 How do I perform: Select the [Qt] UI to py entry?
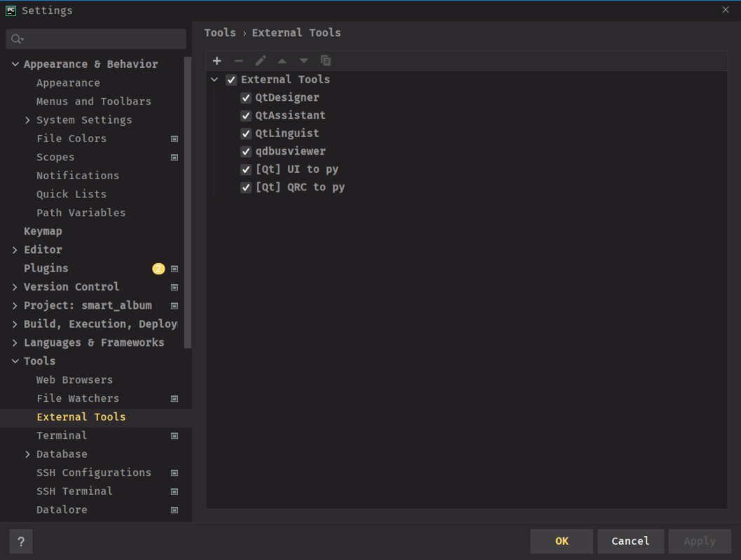297,169
